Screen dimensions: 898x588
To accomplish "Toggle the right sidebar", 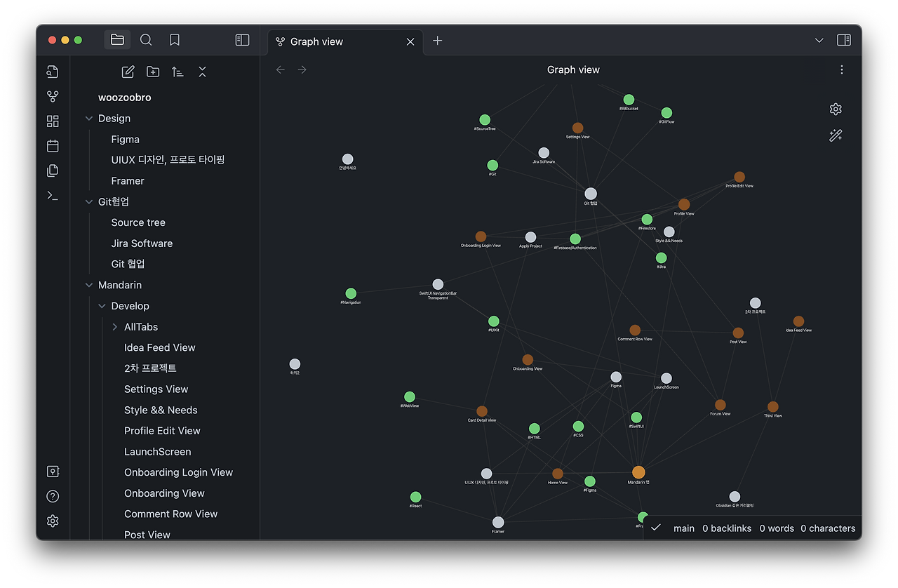I will click(x=844, y=40).
